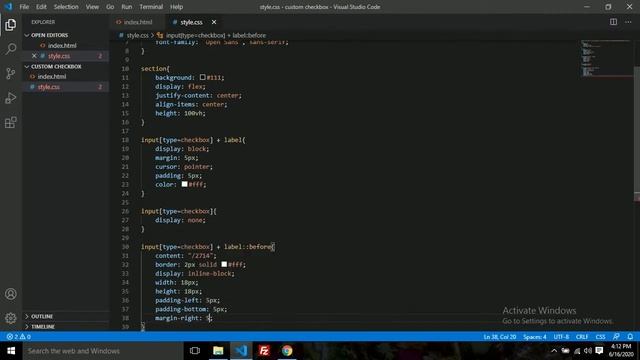Click the VS Code logo in title bar
640x360 pixels.
coord(8,7)
